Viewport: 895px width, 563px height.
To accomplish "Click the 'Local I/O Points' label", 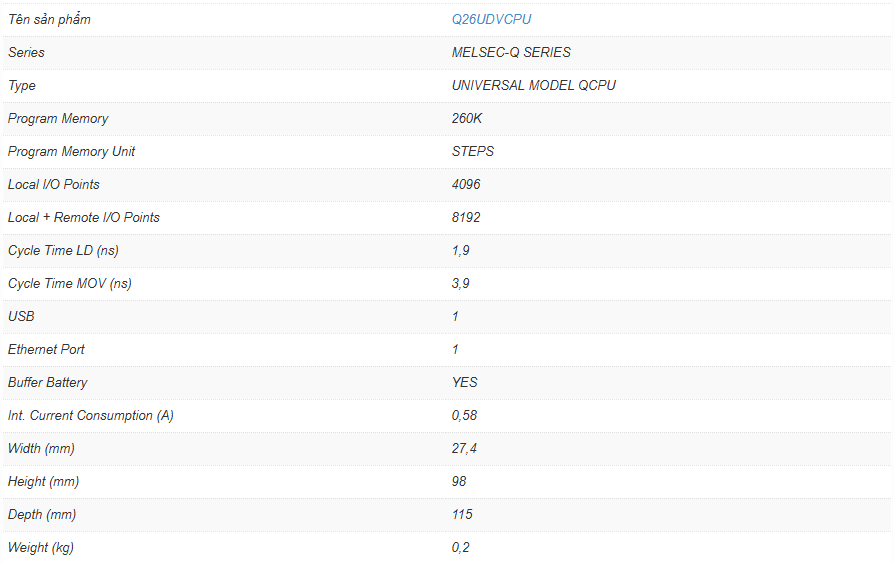I will [x=54, y=184].
